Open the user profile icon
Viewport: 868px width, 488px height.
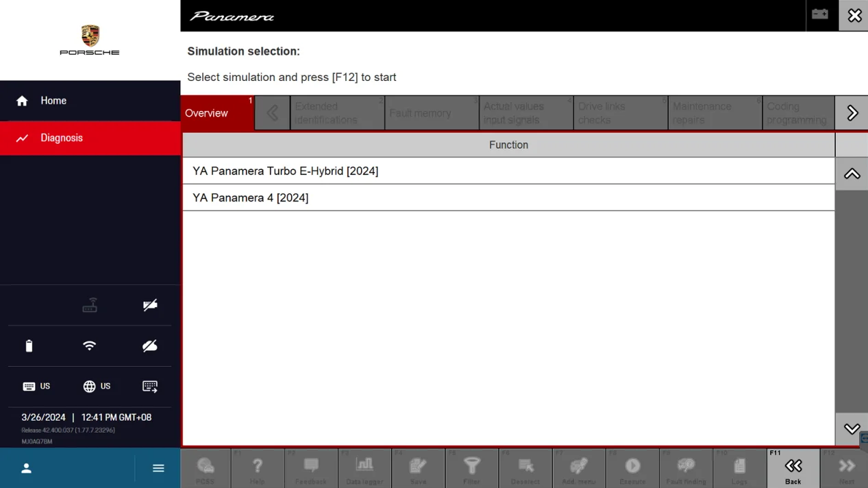point(26,468)
